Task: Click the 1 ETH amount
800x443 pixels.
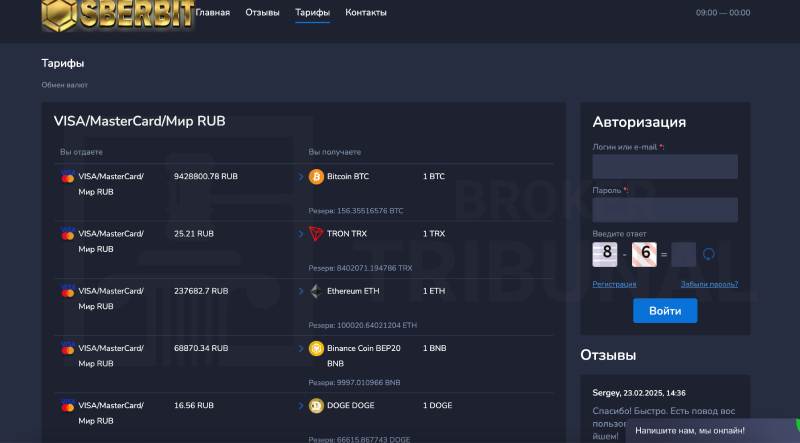Action: 434,291
